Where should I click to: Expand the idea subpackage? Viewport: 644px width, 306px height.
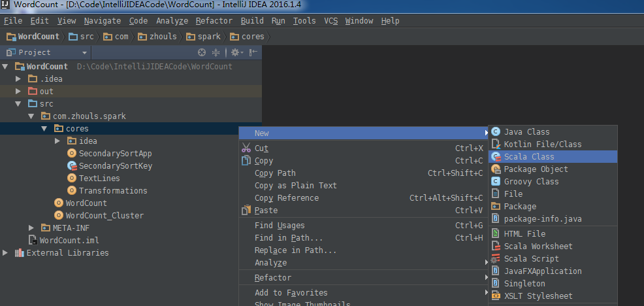click(x=57, y=141)
